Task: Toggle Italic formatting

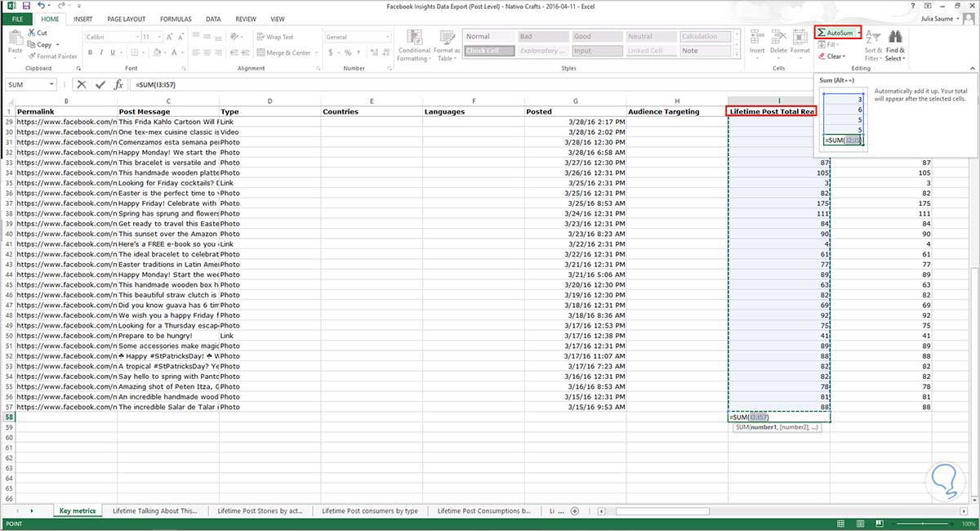Action: 101,52
